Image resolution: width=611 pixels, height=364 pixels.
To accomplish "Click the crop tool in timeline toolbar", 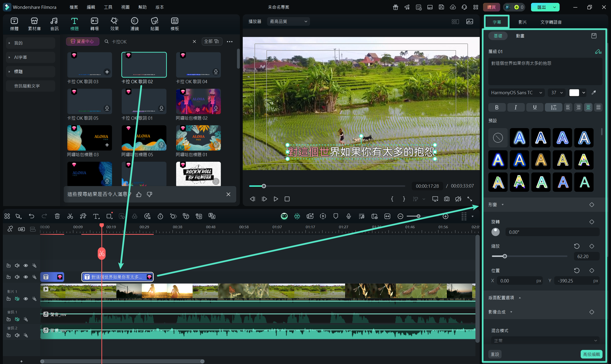I will [x=109, y=216].
